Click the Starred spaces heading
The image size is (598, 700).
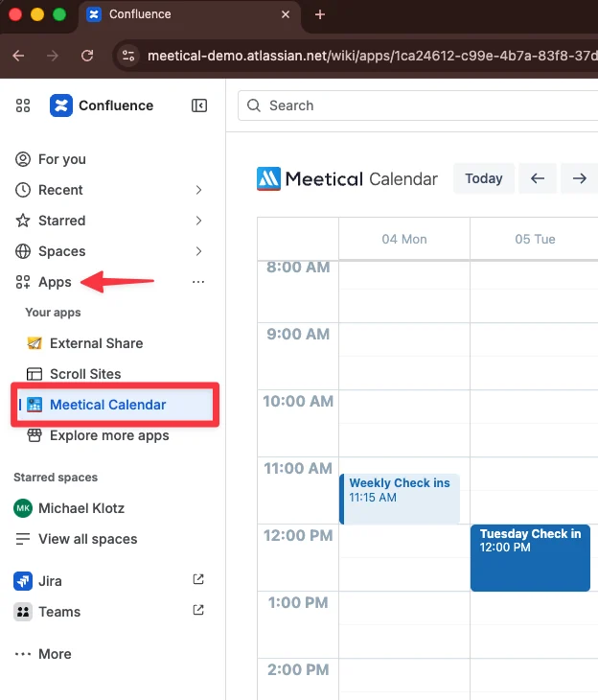(56, 478)
